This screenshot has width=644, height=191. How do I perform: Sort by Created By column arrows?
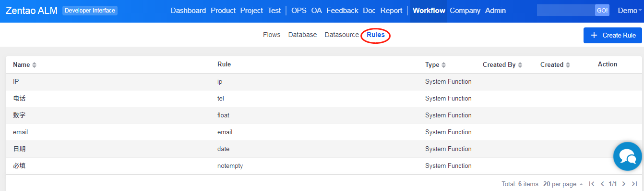(520, 65)
